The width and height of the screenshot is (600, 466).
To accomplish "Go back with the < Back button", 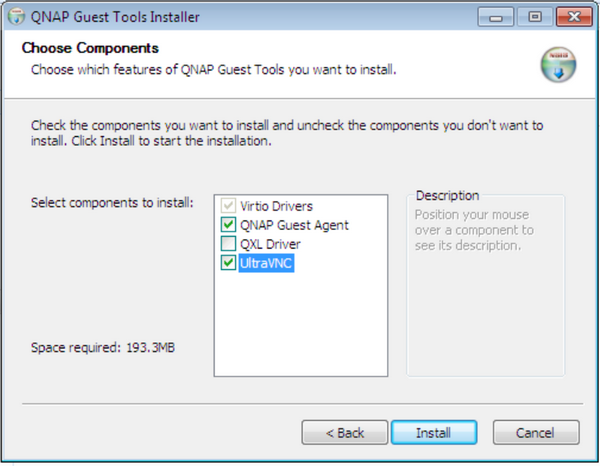I will click(345, 433).
